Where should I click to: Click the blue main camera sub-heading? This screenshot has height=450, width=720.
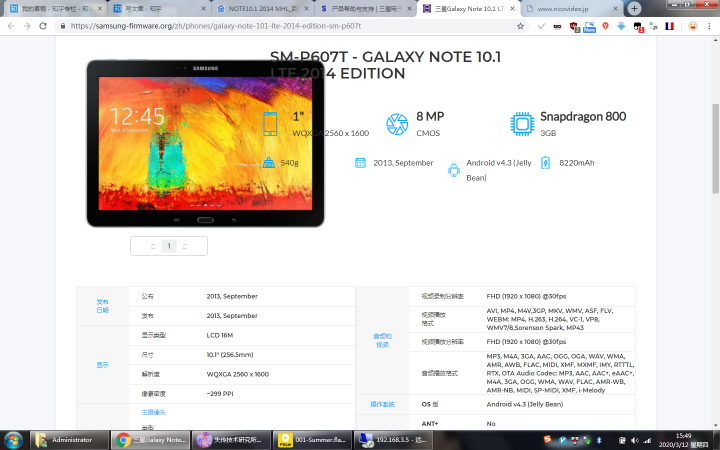[x=153, y=412]
